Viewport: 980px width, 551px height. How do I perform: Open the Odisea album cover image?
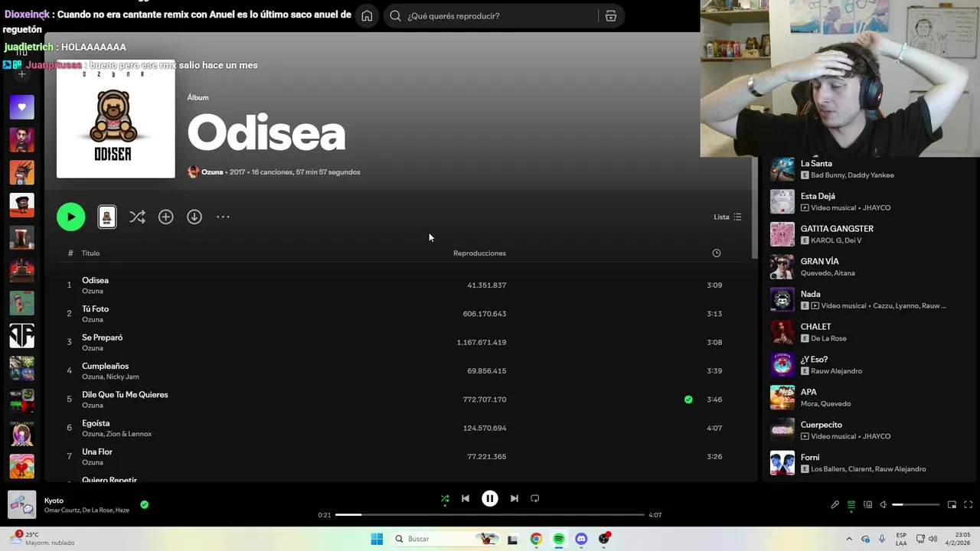116,119
